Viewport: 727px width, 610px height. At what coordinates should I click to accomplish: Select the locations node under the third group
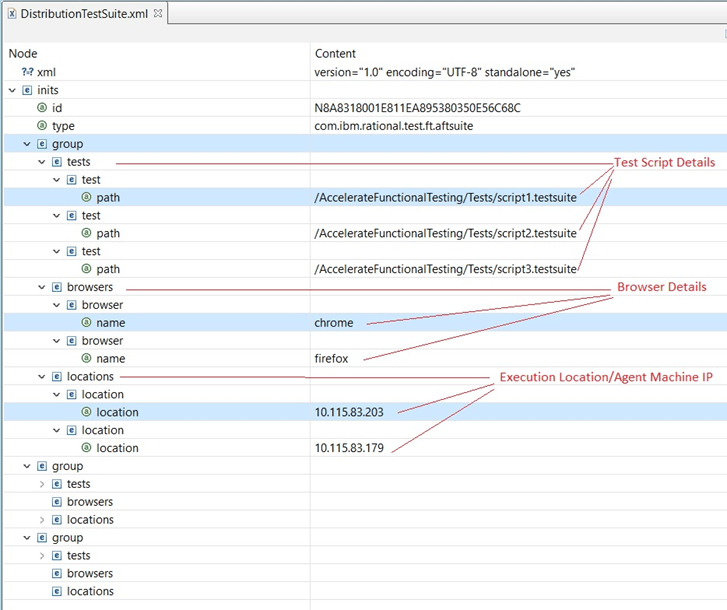click(90, 591)
